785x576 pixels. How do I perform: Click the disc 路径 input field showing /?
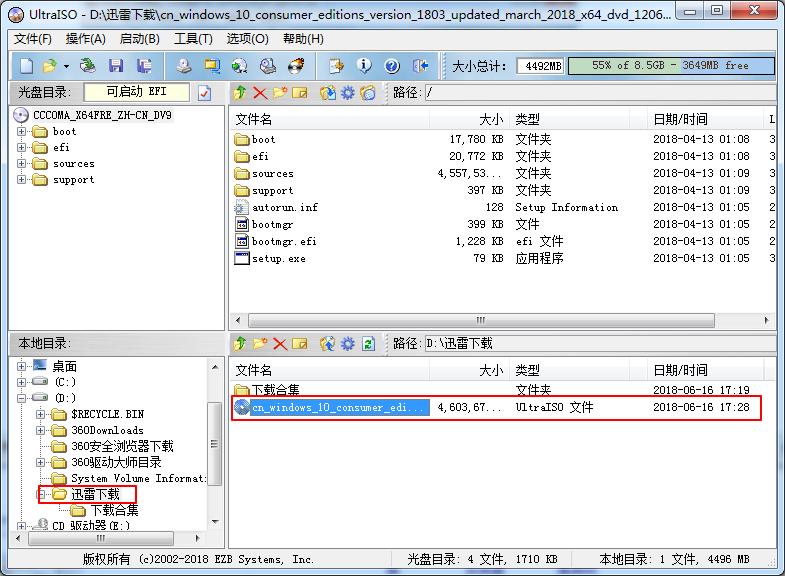pos(600,93)
